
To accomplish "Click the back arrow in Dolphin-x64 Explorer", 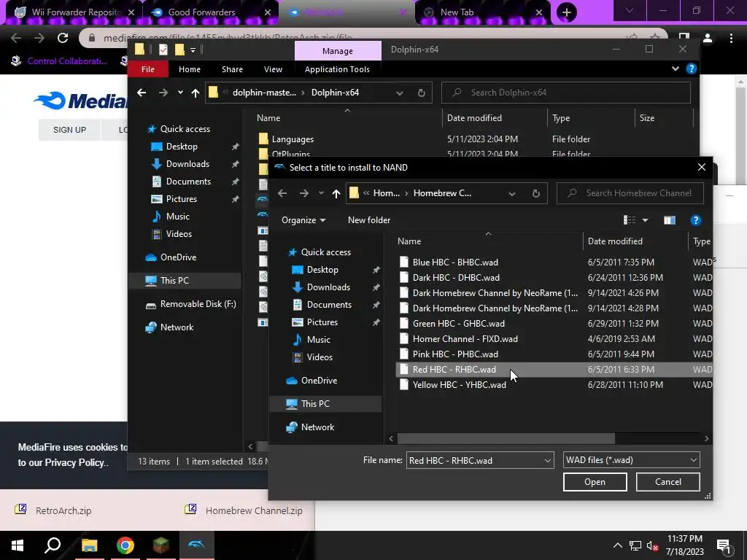I will (x=142, y=93).
